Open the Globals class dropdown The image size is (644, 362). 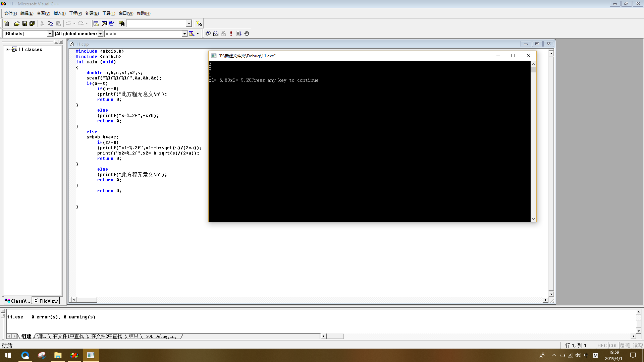(x=50, y=34)
